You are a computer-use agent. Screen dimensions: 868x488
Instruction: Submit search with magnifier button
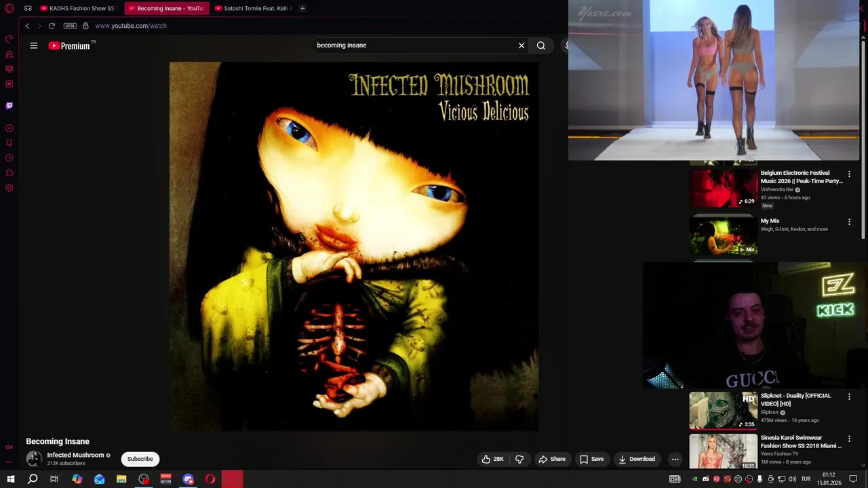[541, 45]
